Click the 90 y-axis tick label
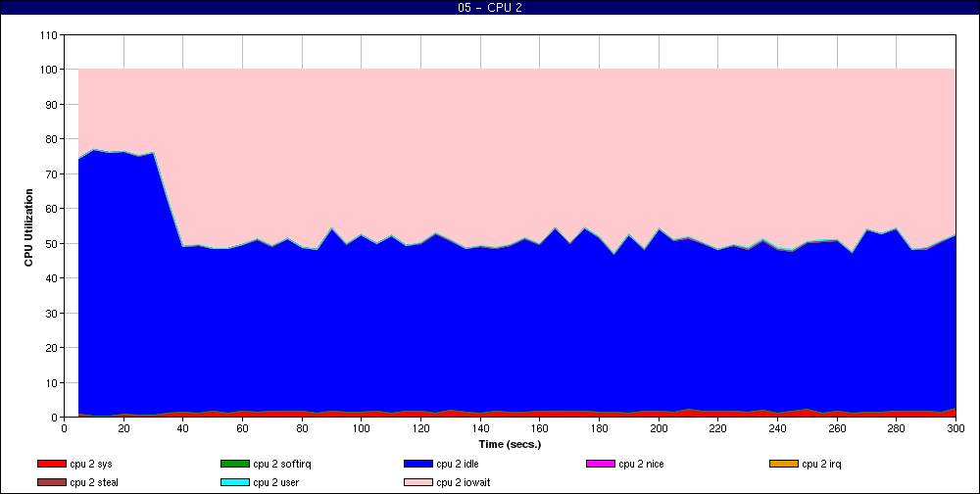 (x=51, y=105)
